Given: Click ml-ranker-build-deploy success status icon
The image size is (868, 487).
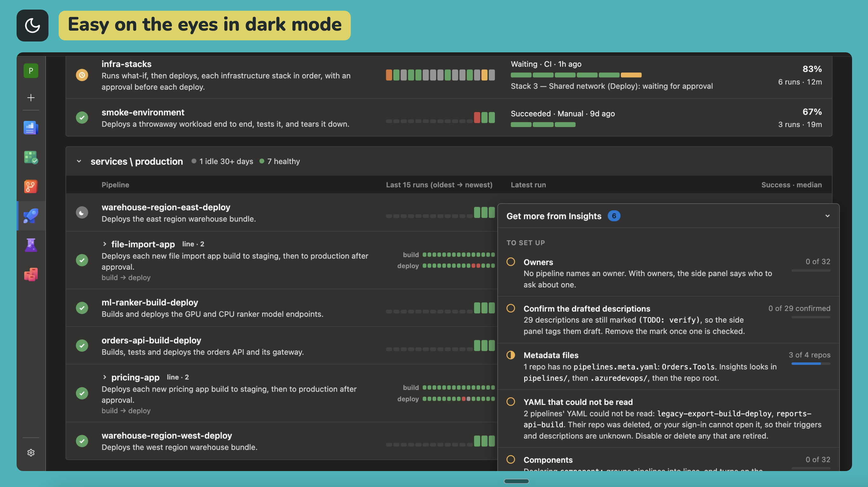Looking at the screenshot, I should coord(82,308).
